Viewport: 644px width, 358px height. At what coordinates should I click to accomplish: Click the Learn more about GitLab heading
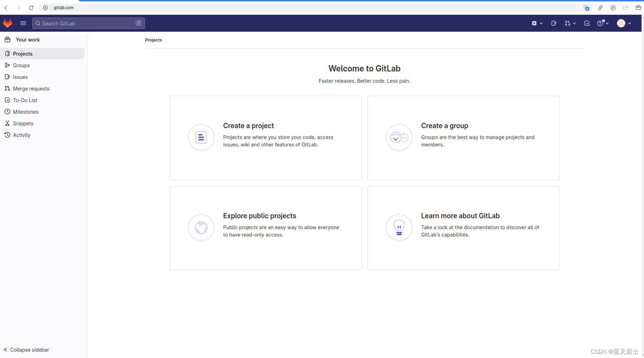pos(460,216)
